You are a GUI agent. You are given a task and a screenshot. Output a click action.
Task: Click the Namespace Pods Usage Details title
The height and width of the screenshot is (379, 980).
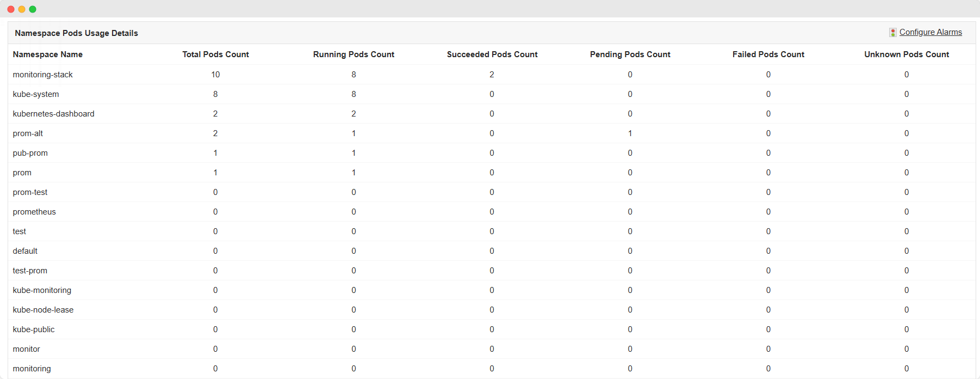click(76, 33)
